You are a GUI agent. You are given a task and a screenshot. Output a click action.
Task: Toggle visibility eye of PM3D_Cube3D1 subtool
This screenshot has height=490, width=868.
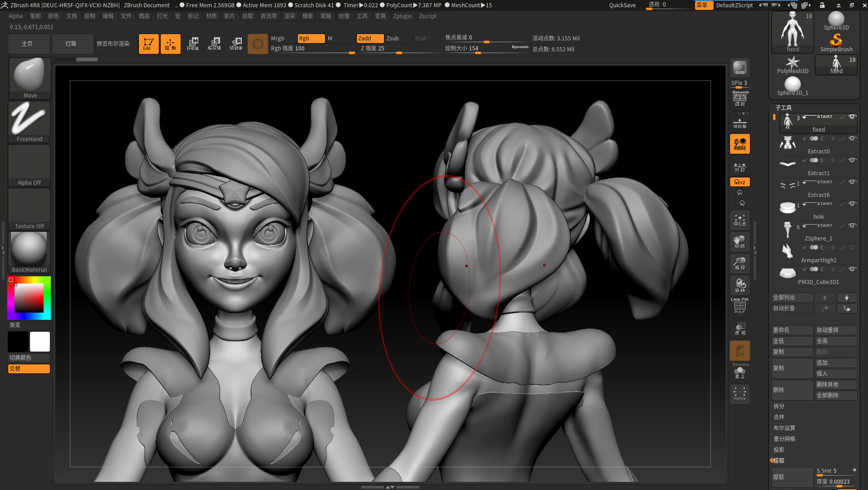click(852, 269)
